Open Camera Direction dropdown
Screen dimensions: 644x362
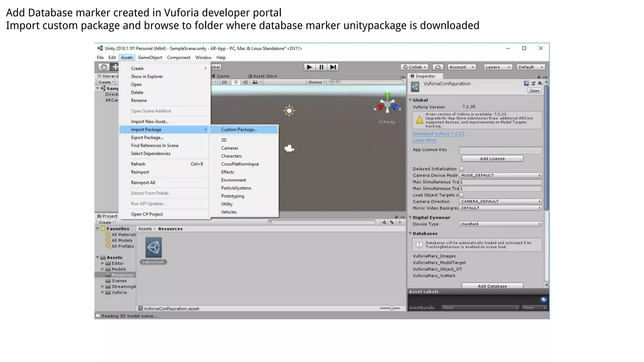coord(500,201)
